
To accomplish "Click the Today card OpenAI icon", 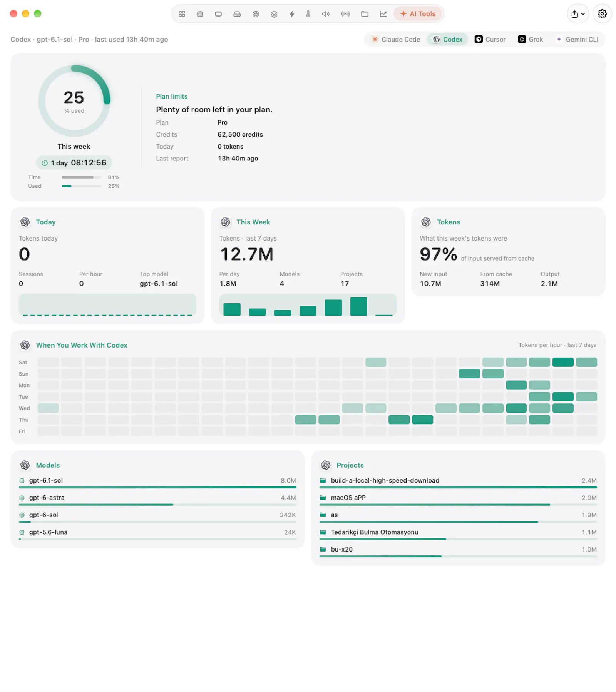I will coord(25,222).
